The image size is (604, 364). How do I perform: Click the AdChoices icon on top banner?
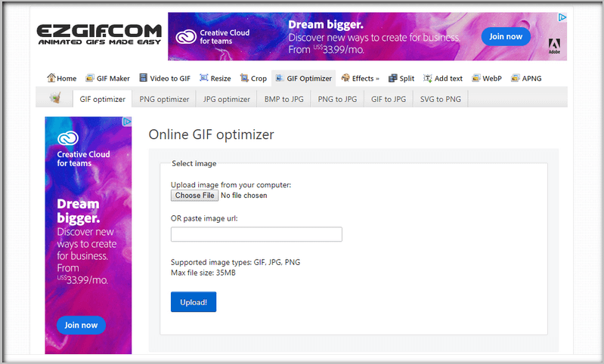562,17
